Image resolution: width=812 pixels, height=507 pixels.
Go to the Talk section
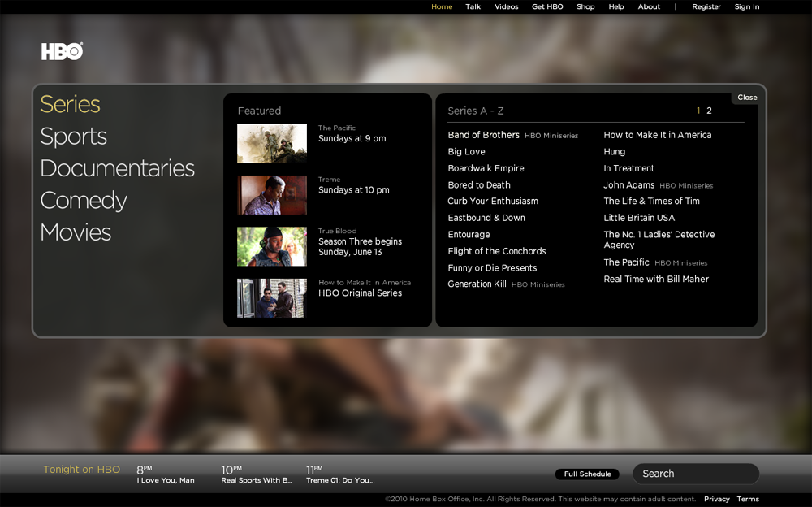(x=473, y=6)
